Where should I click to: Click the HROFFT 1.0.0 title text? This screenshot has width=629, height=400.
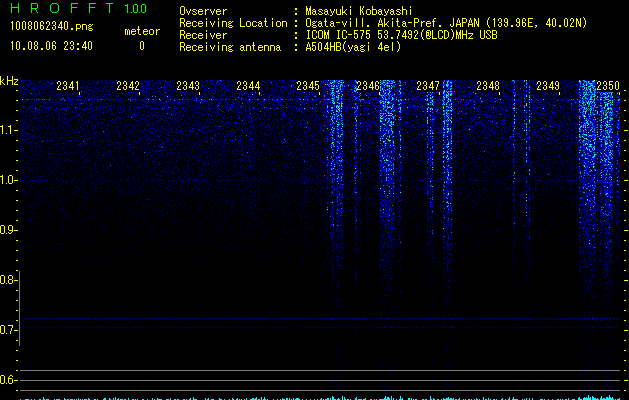pyautogui.click(x=79, y=8)
